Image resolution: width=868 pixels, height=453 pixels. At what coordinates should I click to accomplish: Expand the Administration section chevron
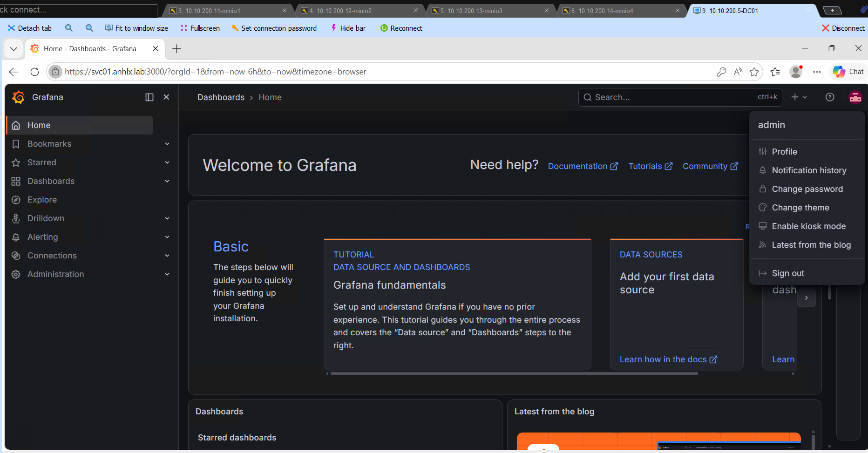[x=167, y=274]
